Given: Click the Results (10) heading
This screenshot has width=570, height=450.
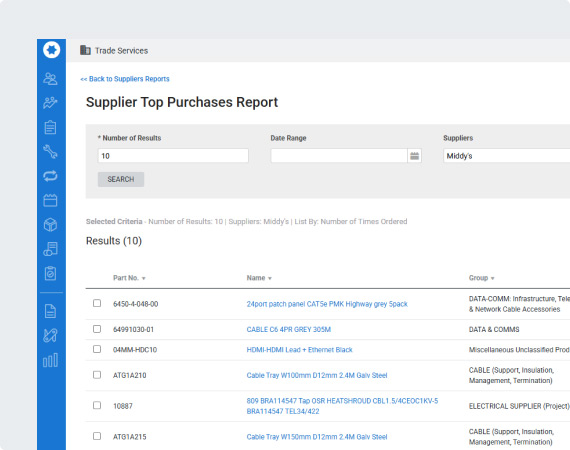Looking at the screenshot, I should point(114,241).
